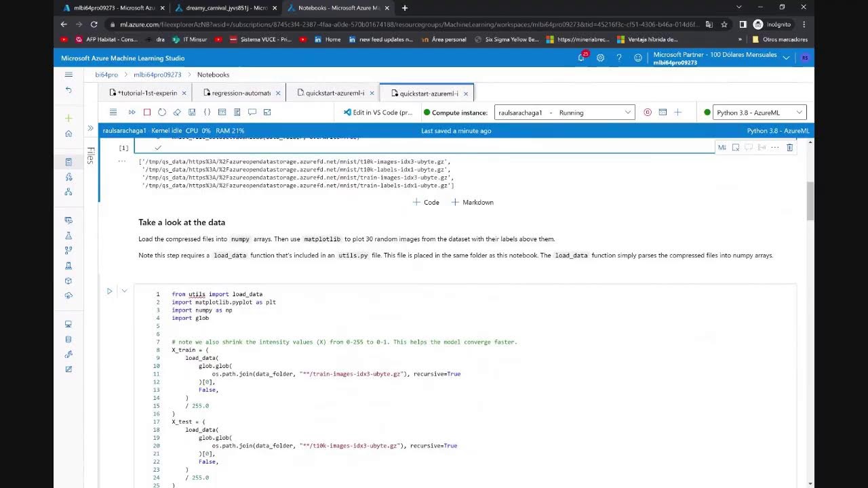
Task: Open Automated ML in the sidebar
Action: (68, 177)
